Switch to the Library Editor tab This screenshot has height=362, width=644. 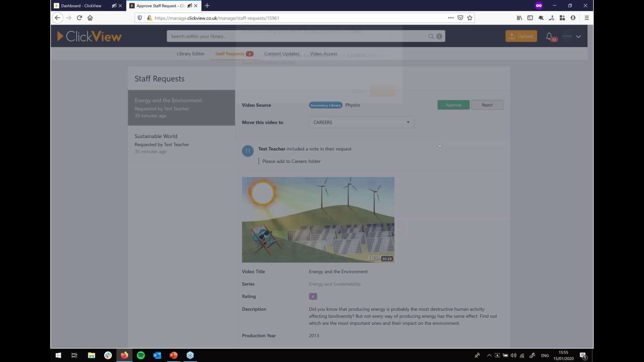[191, 54]
